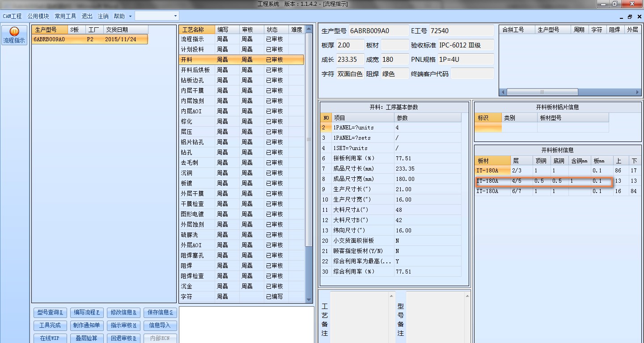Click the 工具完成 button

click(50, 325)
